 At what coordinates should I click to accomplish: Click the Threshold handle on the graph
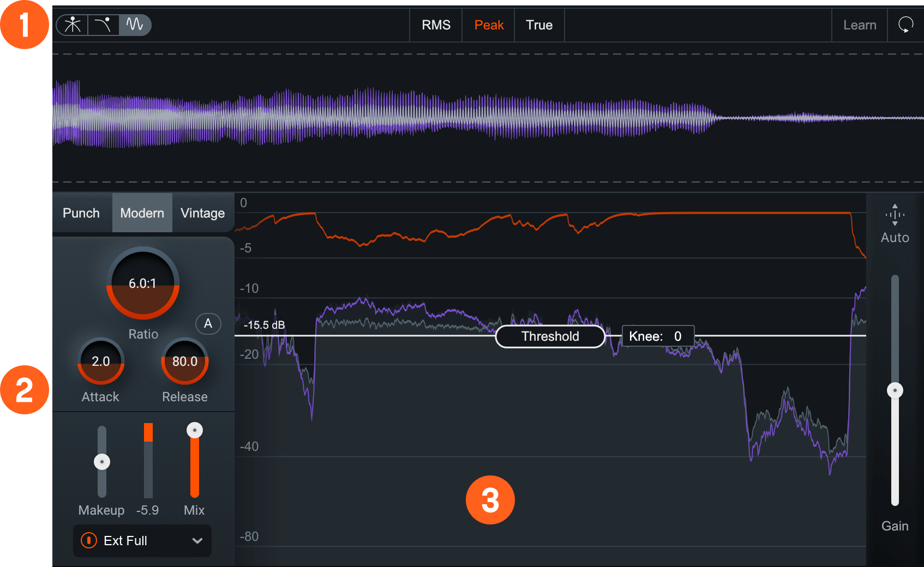click(549, 336)
